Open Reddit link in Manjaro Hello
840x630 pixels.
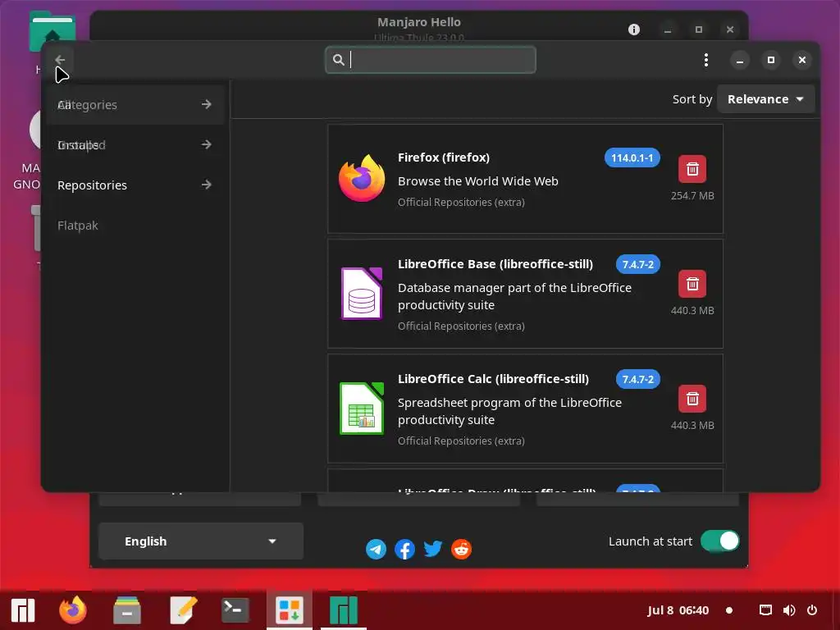(x=461, y=549)
